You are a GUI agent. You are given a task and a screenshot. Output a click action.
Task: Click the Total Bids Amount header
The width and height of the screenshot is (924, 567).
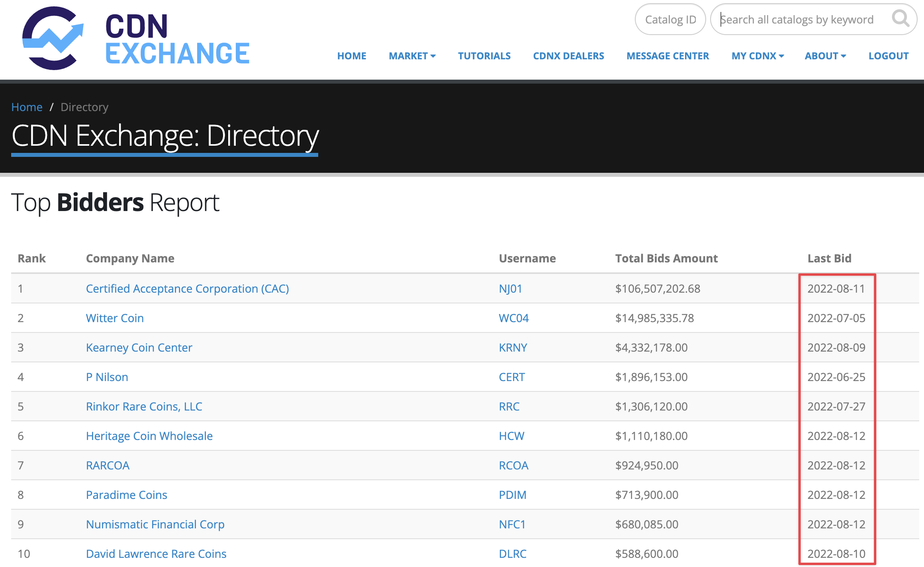[666, 258]
